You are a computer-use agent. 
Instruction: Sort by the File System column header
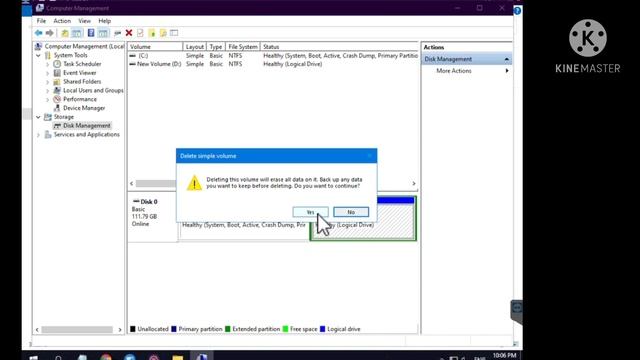(243, 47)
